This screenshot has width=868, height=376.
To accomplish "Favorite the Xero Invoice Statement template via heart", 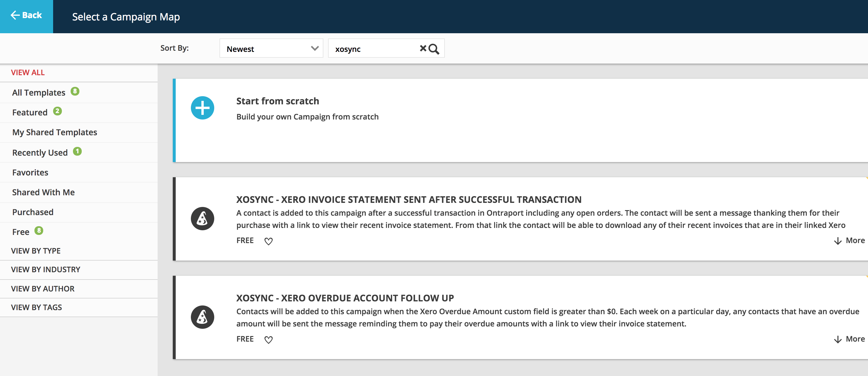I will coord(268,241).
